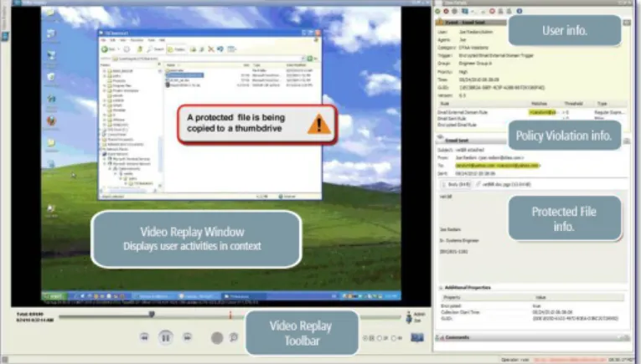Click the fast-forward button in replay toolbar

(187, 337)
